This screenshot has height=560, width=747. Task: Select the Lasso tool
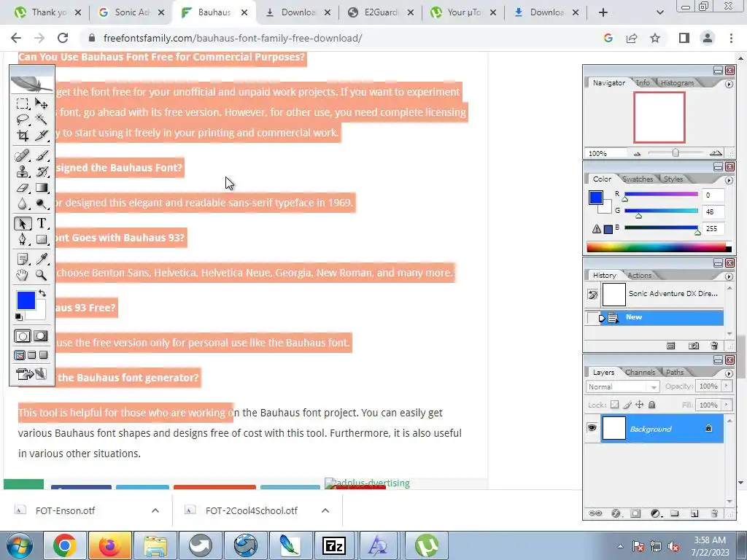pyautogui.click(x=22, y=119)
